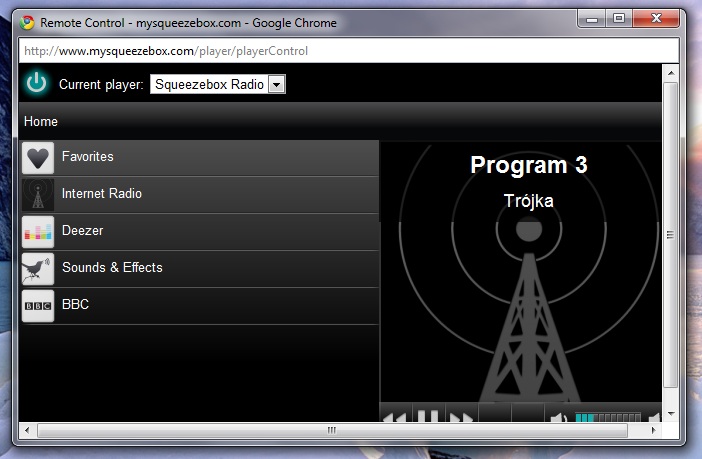
Task: Click the Program 3 station title
Action: (528, 166)
